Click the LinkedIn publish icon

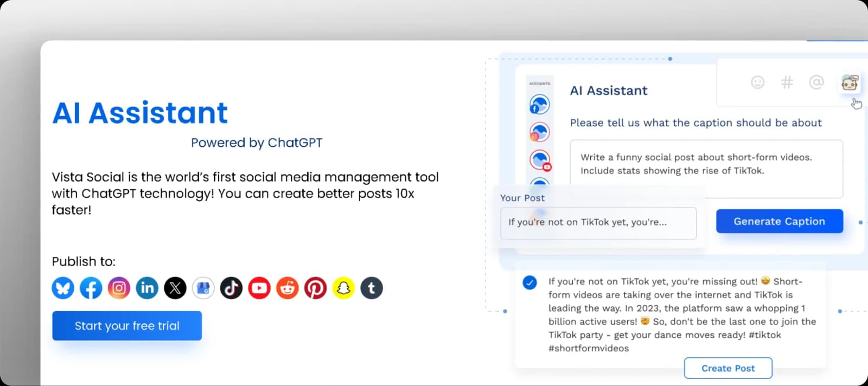coord(147,288)
